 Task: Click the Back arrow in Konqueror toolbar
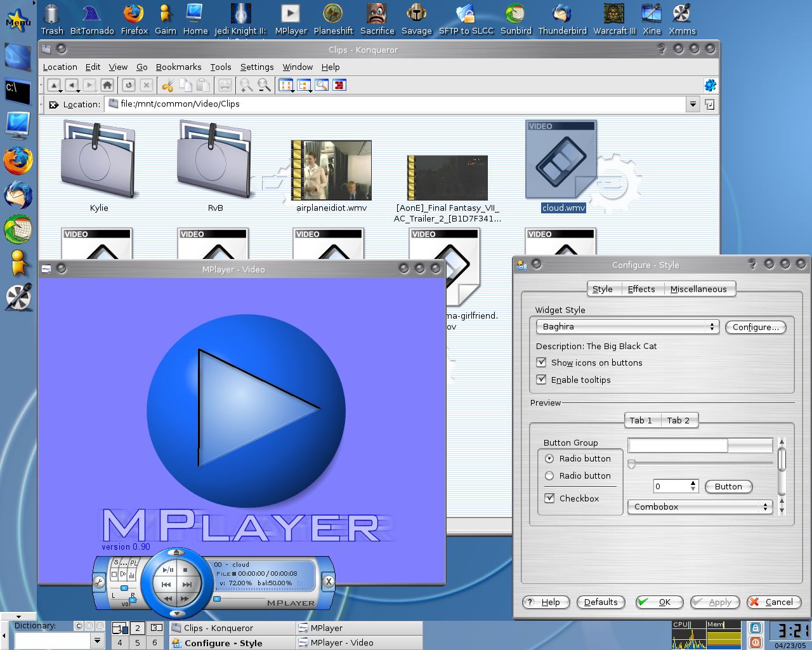(72, 85)
